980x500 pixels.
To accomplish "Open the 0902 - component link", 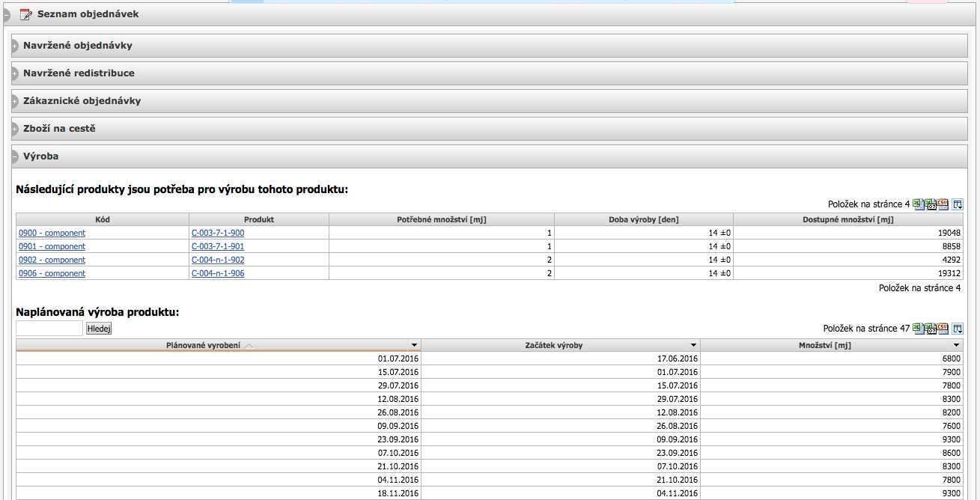I will tap(52, 260).
